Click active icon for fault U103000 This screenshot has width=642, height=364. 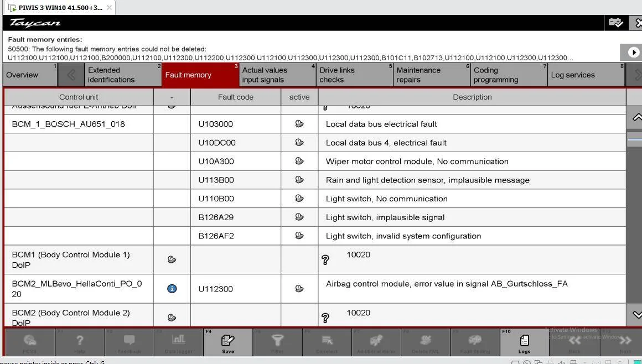pyautogui.click(x=299, y=124)
